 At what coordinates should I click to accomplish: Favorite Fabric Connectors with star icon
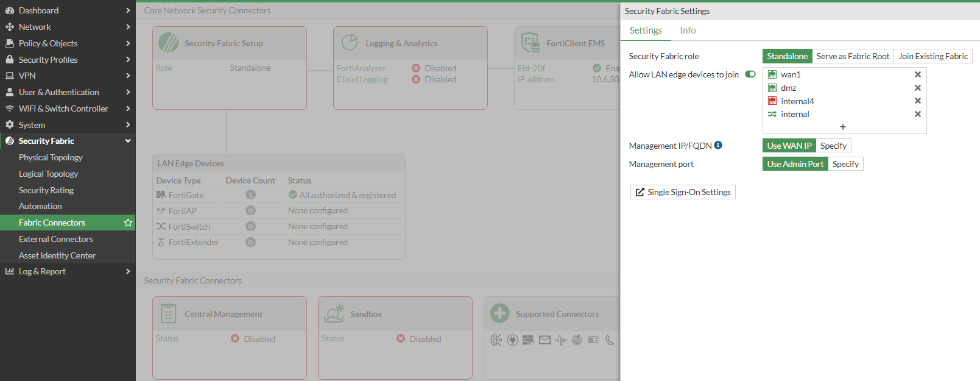(128, 223)
